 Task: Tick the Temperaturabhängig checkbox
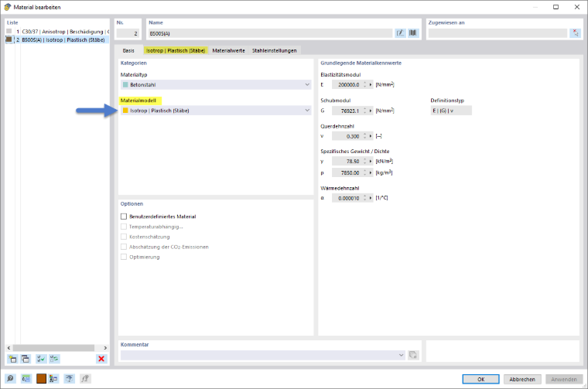[124, 227]
